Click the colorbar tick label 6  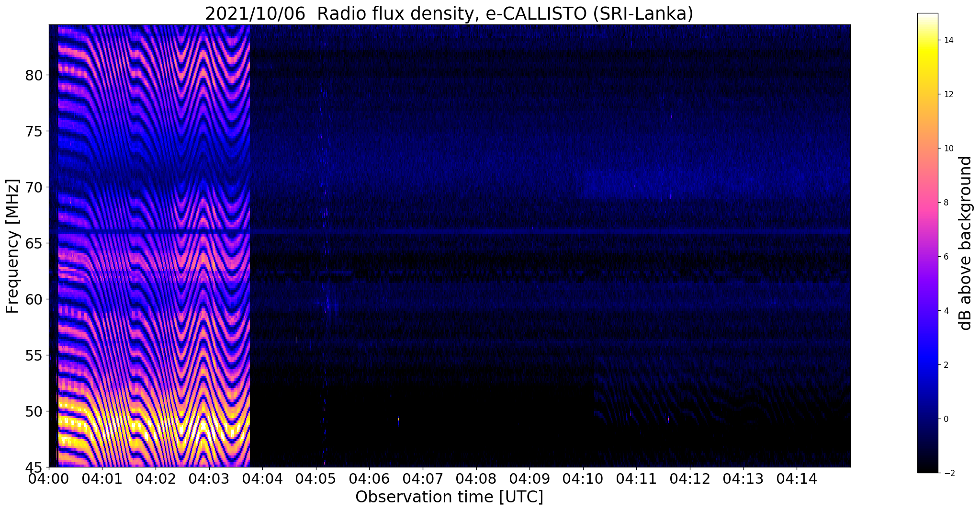pos(946,257)
